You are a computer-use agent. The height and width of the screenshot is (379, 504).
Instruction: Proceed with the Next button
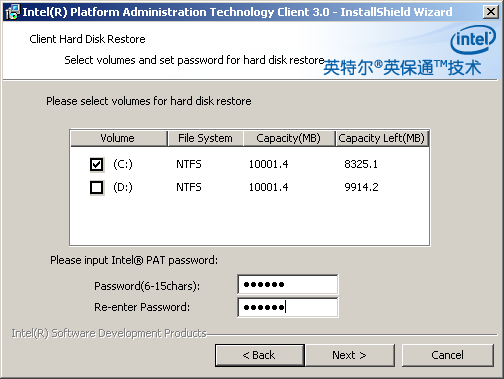(350, 355)
